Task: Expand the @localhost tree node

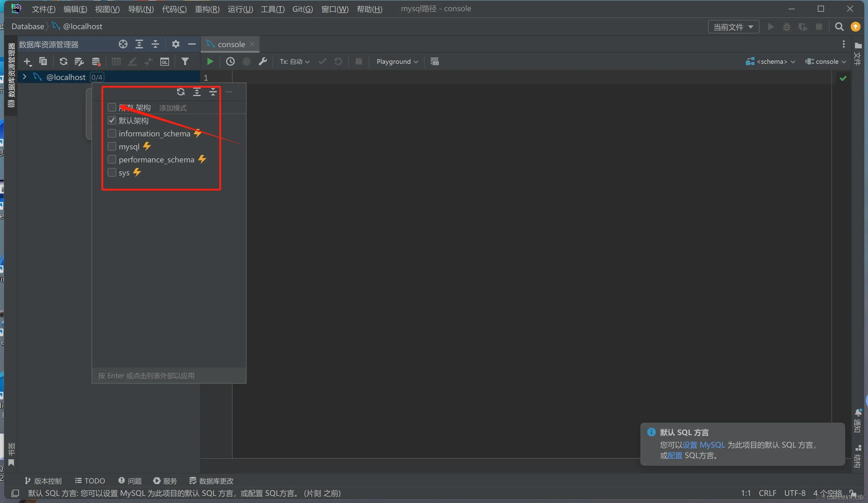Action: coord(24,77)
